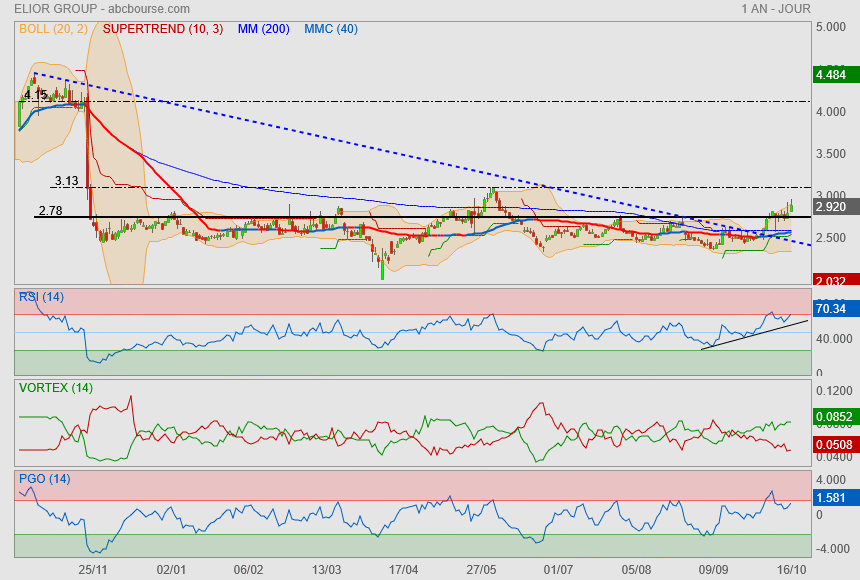This screenshot has height=580, width=860.
Task: Click the 2.78 support level label
Action: tap(50, 211)
